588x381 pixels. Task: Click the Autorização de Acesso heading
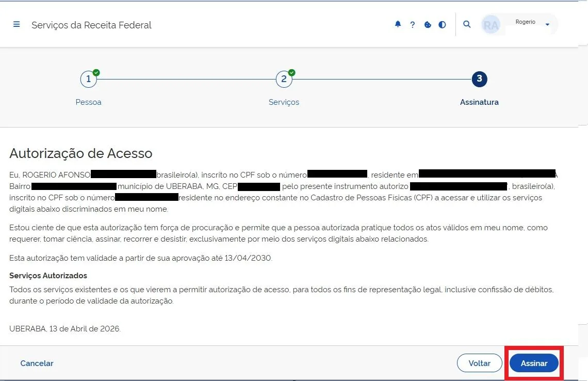pos(81,153)
